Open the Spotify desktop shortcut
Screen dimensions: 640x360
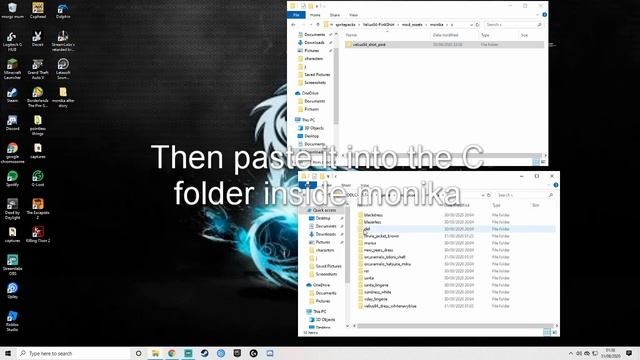12,178
